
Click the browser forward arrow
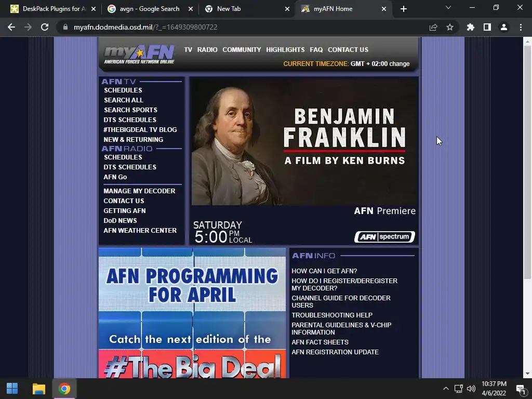(x=28, y=27)
